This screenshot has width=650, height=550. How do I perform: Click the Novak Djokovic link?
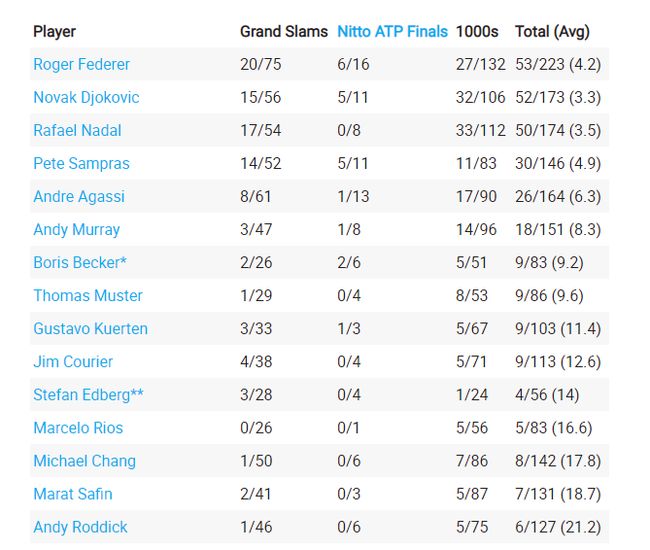(x=86, y=98)
